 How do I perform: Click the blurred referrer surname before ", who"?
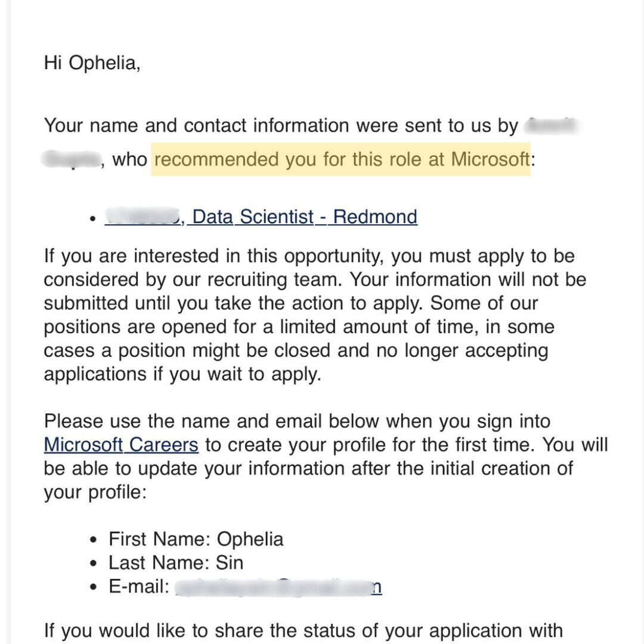pyautogui.click(x=70, y=159)
